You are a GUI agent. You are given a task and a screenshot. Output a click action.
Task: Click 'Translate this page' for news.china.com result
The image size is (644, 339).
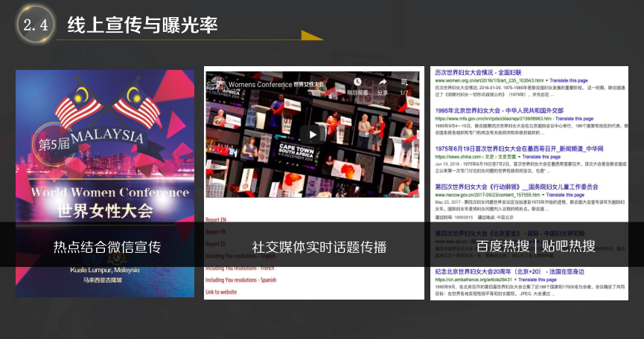[x=541, y=157]
